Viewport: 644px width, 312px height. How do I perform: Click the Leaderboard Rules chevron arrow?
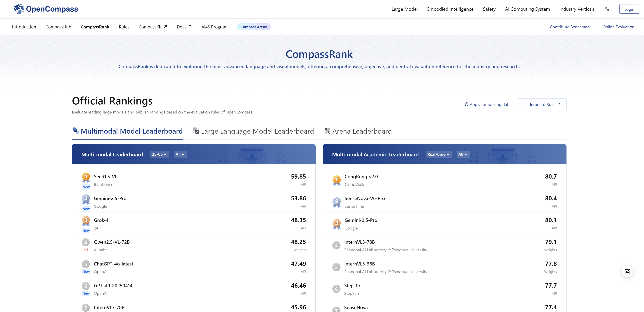point(560,104)
